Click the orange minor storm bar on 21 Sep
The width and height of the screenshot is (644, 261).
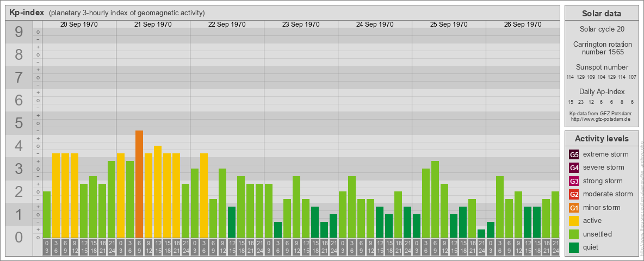point(139,184)
